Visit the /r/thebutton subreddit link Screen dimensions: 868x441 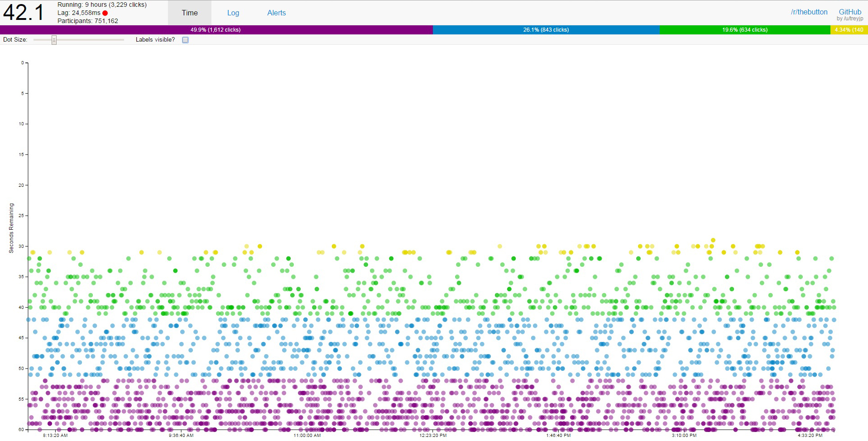pyautogui.click(x=809, y=12)
